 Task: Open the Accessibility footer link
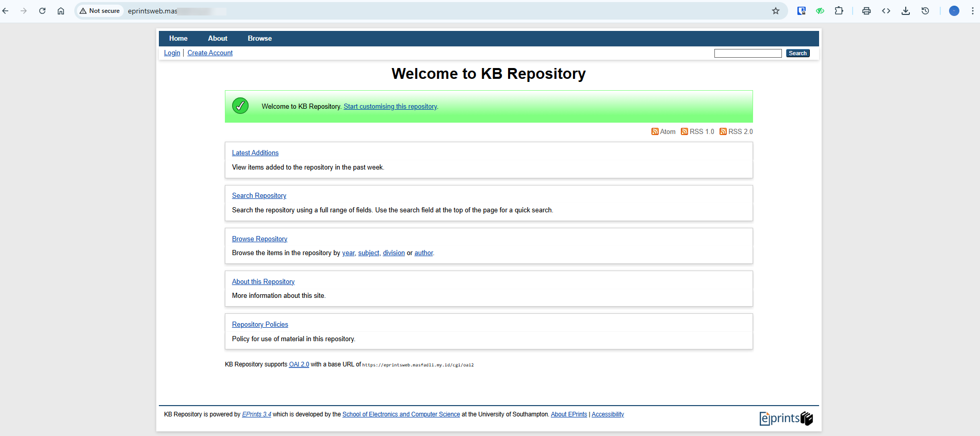point(608,414)
